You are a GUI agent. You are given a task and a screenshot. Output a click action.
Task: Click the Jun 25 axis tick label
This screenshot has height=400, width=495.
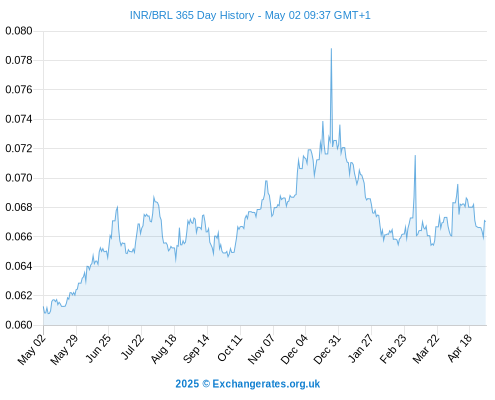(x=98, y=348)
